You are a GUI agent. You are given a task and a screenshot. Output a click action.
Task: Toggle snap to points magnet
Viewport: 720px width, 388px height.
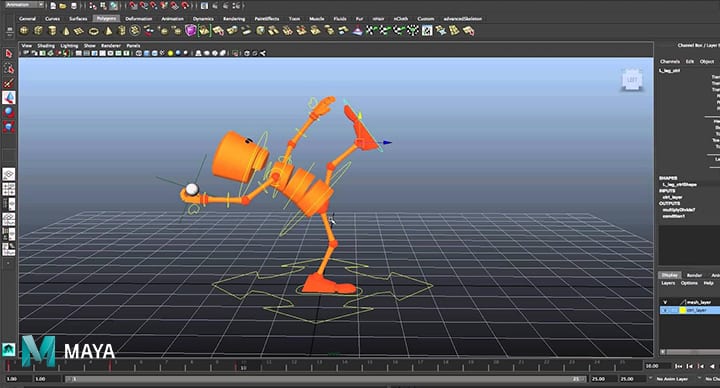pyautogui.click(x=154, y=6)
